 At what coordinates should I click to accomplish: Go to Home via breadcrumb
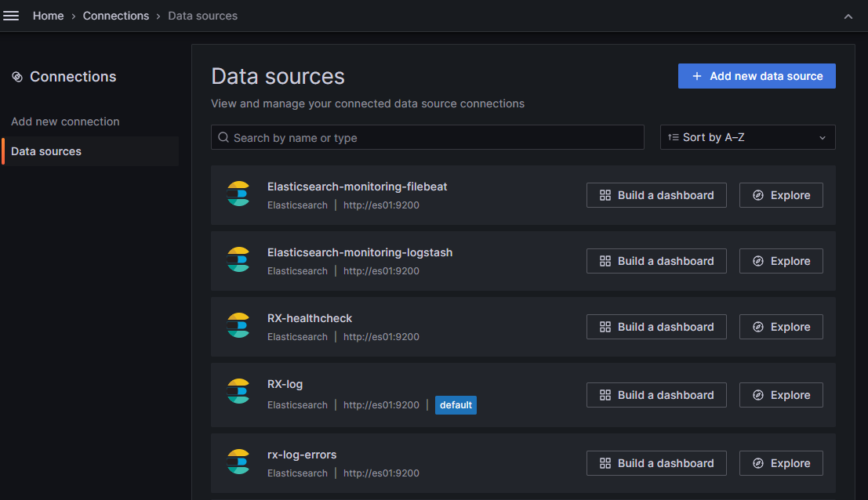tap(48, 16)
